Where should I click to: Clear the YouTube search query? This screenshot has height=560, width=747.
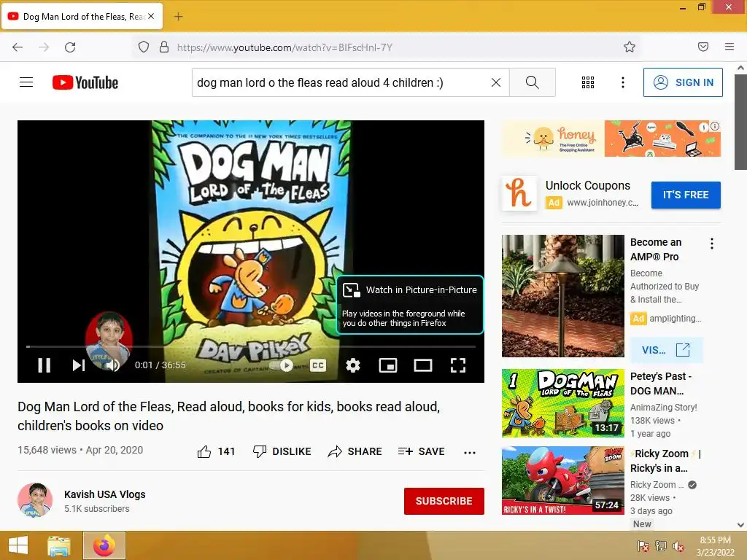point(496,82)
